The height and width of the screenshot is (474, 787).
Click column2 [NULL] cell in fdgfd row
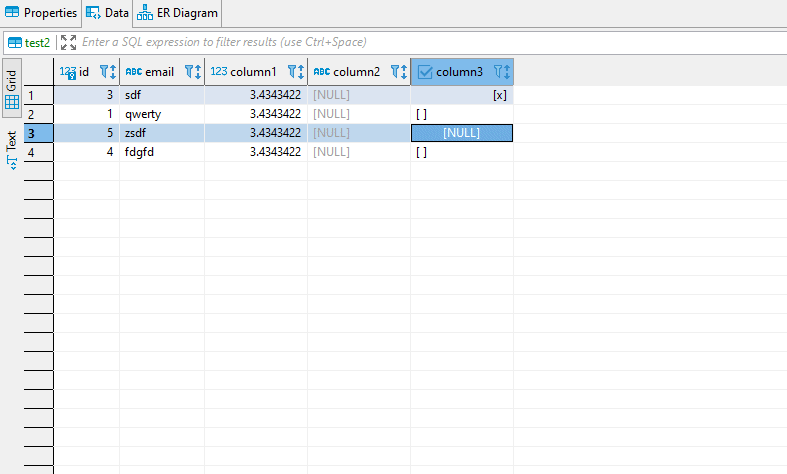(x=359, y=152)
